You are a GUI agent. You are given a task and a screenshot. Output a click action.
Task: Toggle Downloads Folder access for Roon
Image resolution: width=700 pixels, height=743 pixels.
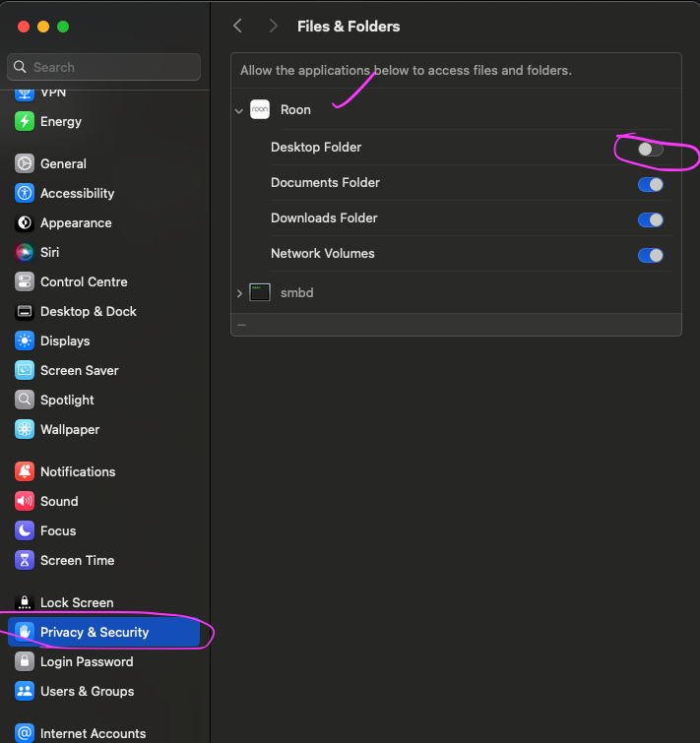650,220
